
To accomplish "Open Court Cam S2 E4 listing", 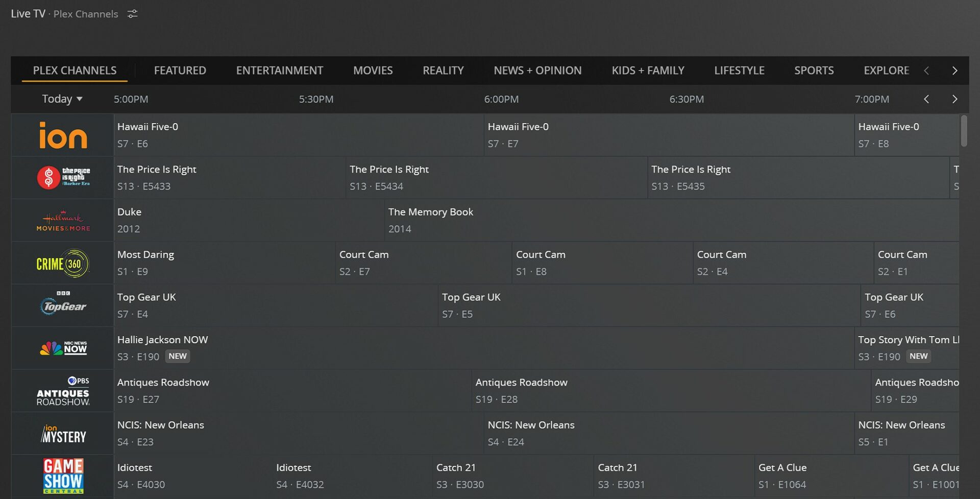I will click(x=783, y=263).
